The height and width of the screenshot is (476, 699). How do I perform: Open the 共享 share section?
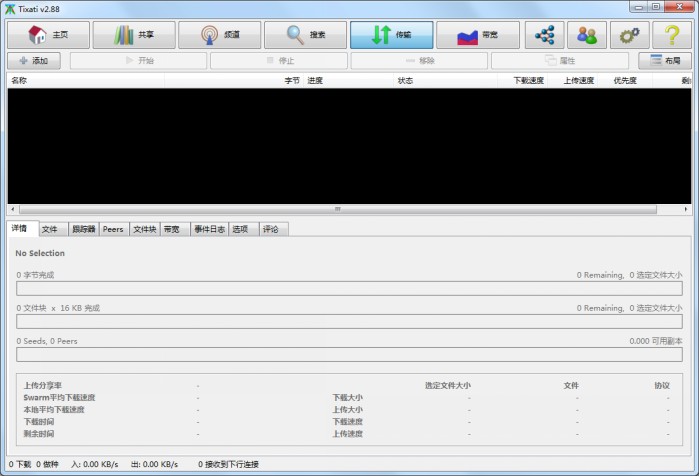click(x=134, y=35)
